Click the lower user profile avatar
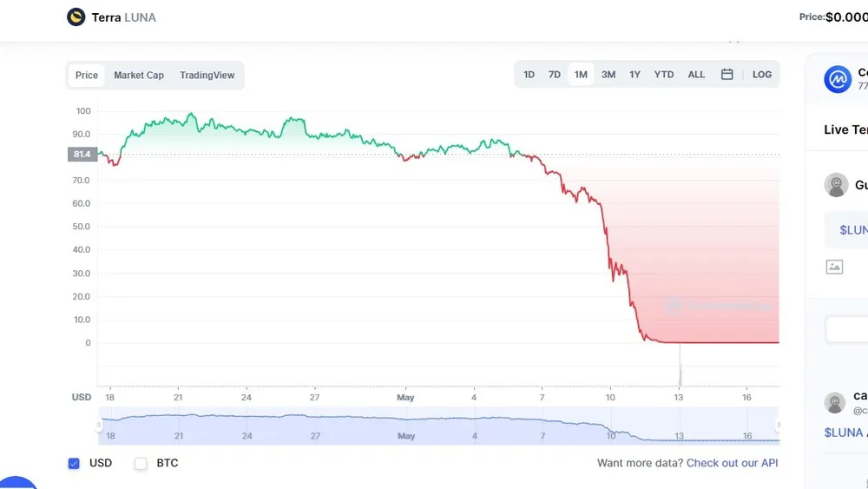 coord(835,402)
